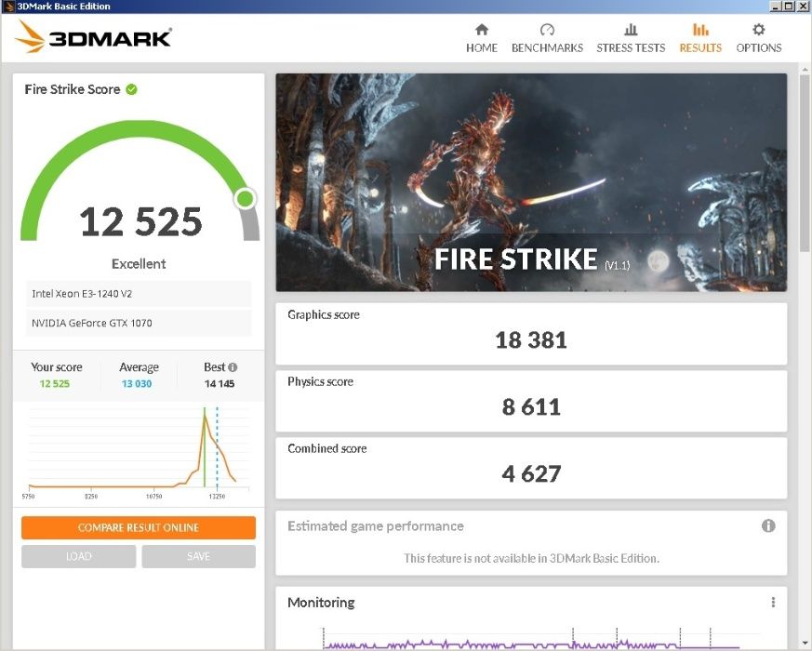
Task: Click Estimated game performance heading
Action: [376, 526]
